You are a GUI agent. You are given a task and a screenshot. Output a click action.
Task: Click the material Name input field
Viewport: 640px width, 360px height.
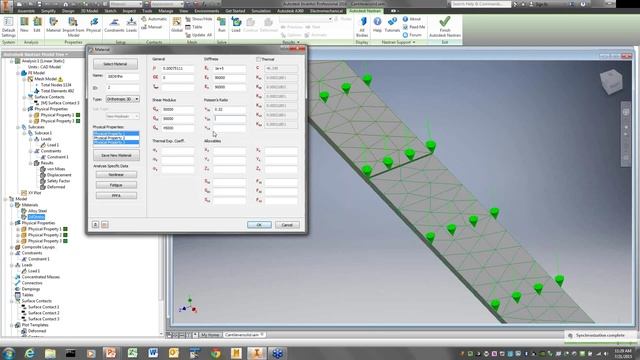pos(122,76)
